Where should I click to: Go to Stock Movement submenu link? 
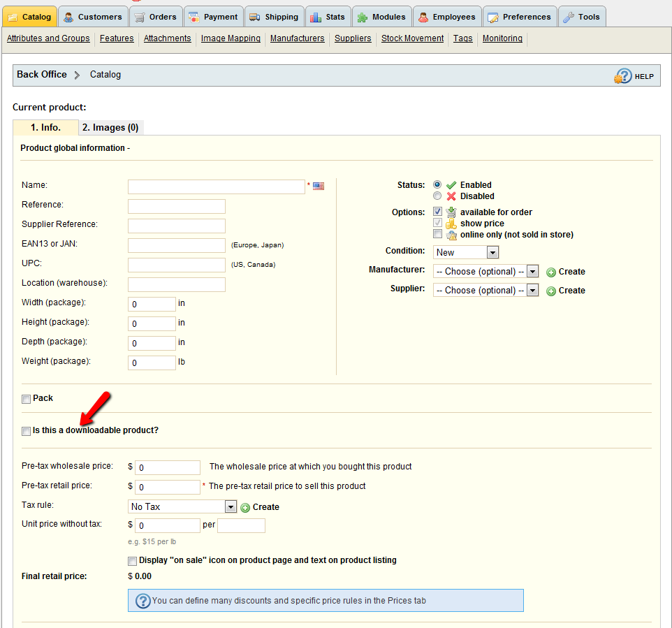[x=412, y=38]
